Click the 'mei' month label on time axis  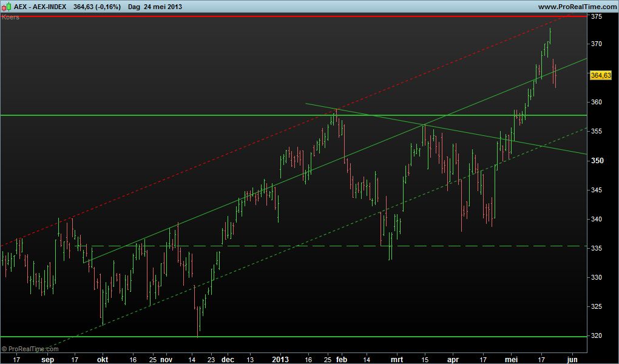(x=513, y=359)
